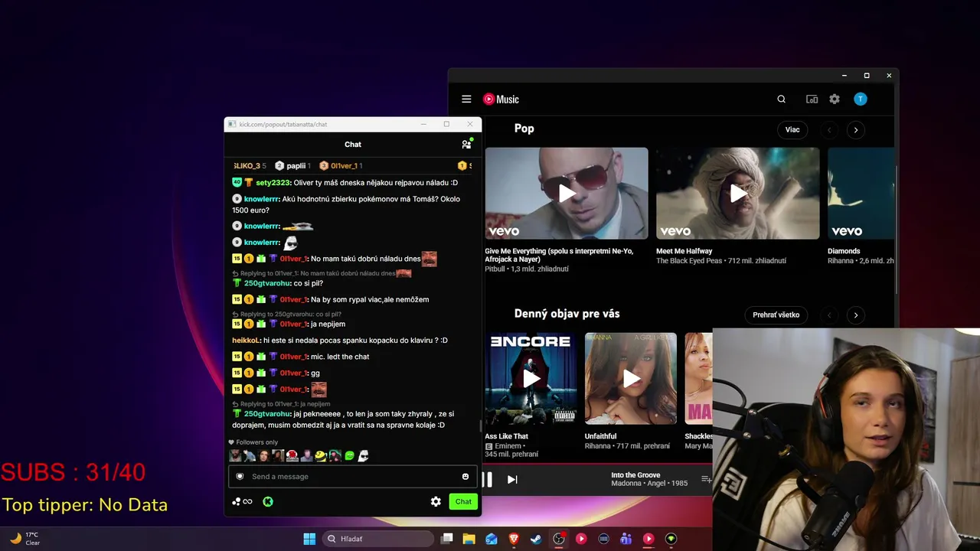980x551 pixels.
Task: Open YouTube Music settings gear
Action: pos(835,99)
